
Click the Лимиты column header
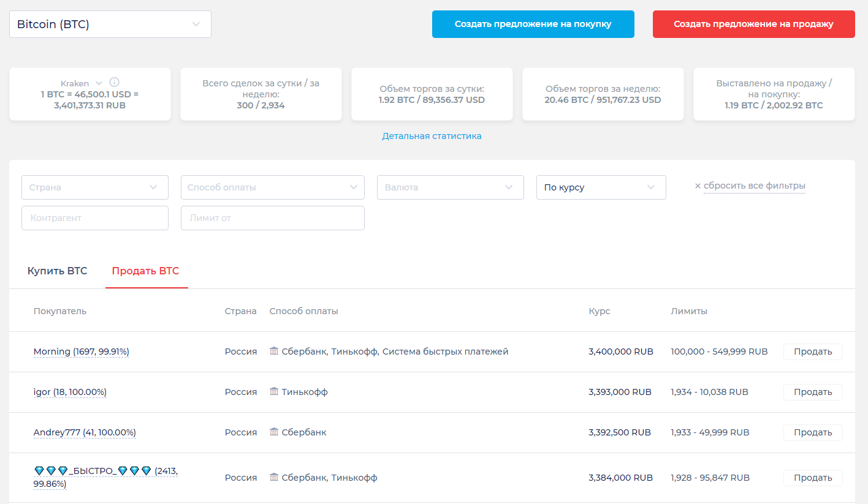pos(690,311)
